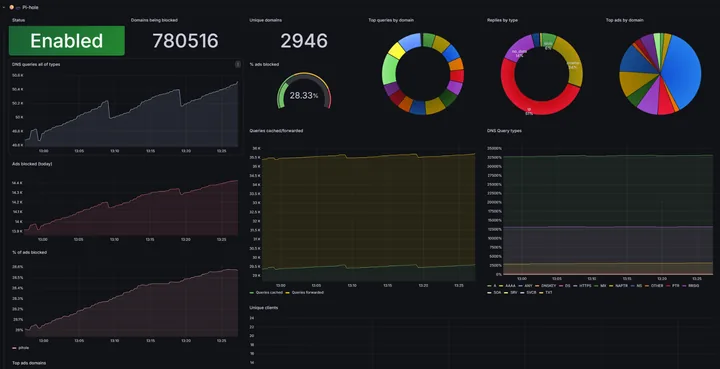Click the Pi-hole row title
The height and width of the screenshot is (369, 720).
(30, 7)
